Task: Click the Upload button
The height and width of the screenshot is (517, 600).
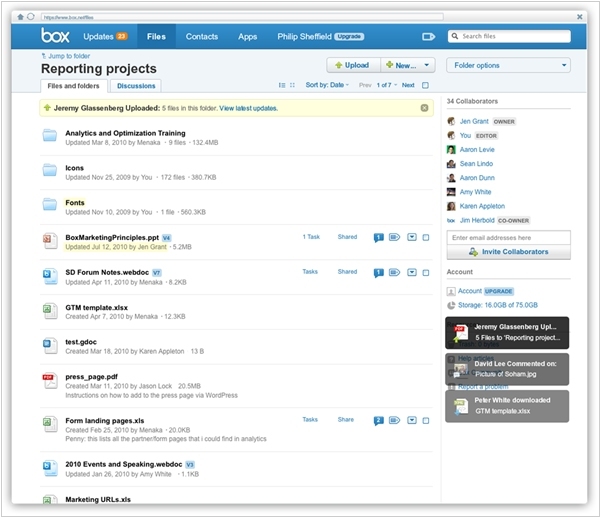Action: pos(352,65)
